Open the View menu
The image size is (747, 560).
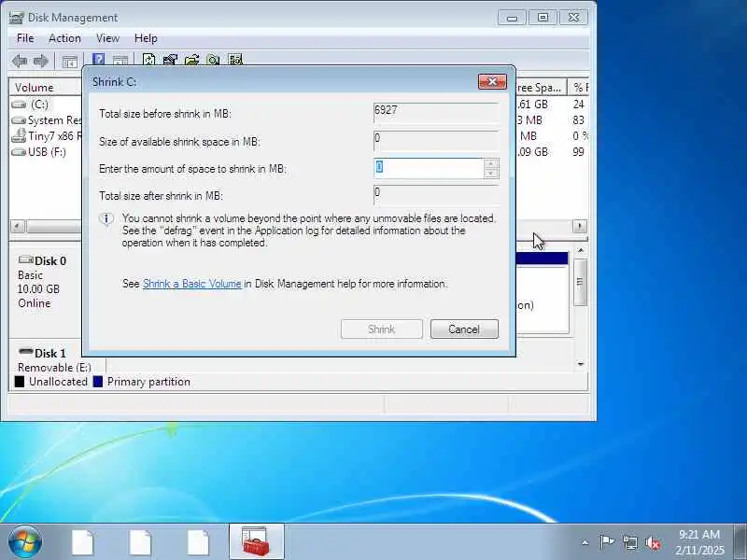107,38
